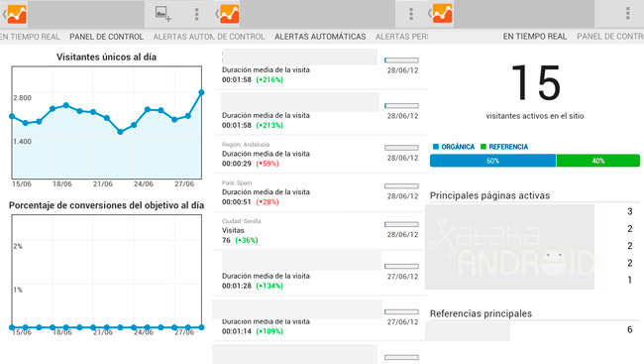Tap the significance bar of the Región: Andalucía alert
The width and height of the screenshot is (644, 364).
401,148
